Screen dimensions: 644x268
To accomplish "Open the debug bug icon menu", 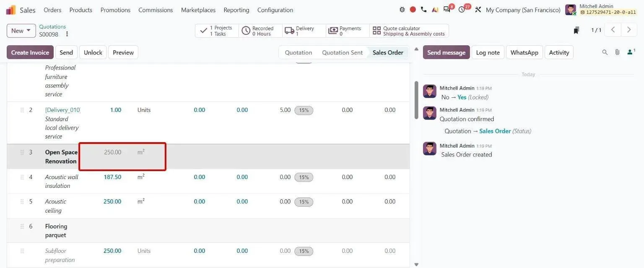I will (x=402, y=10).
